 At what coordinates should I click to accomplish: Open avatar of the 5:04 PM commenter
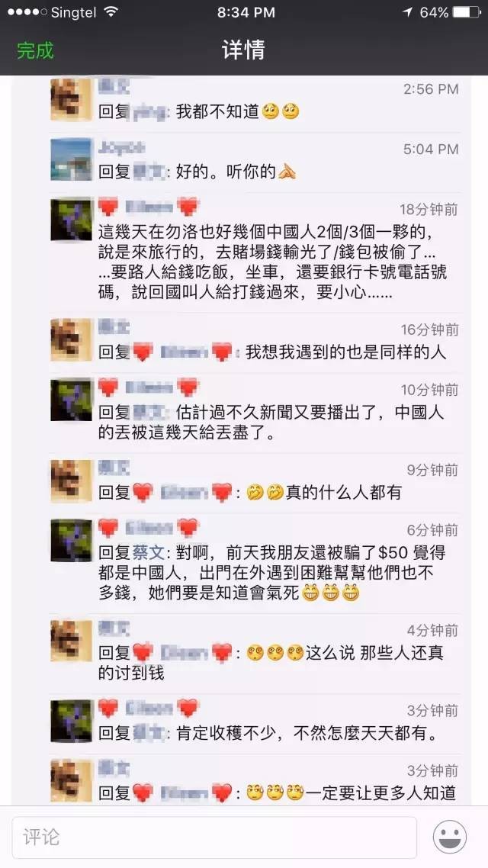click(71, 159)
